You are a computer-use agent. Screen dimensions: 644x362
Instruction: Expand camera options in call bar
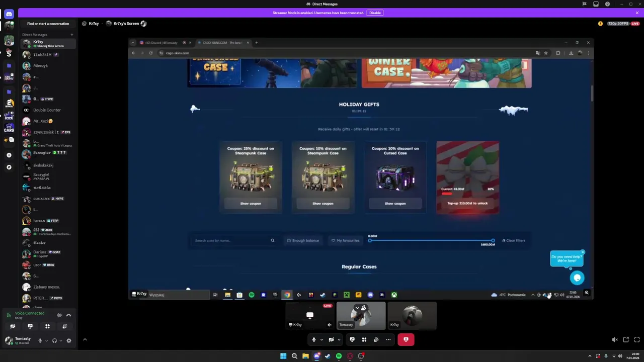pyautogui.click(x=339, y=339)
